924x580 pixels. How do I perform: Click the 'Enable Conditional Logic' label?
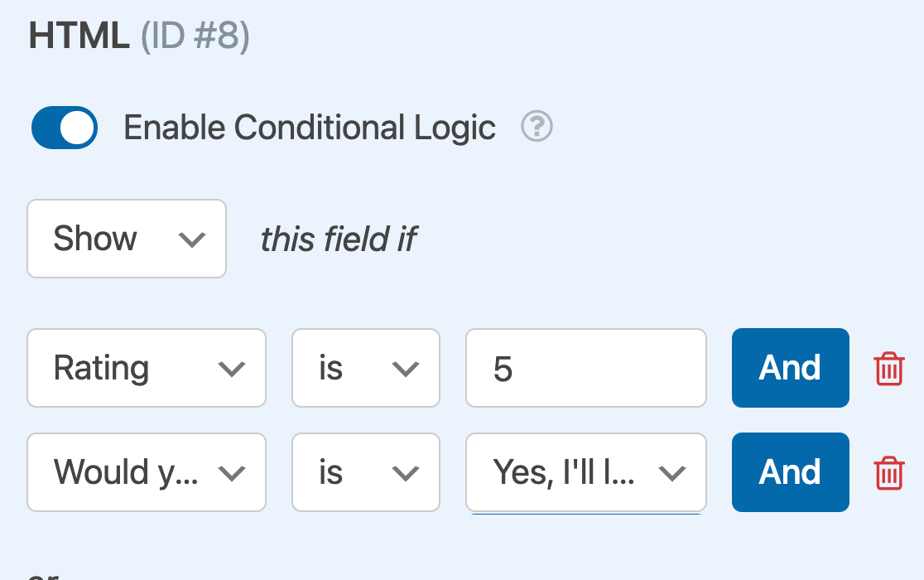coord(310,128)
